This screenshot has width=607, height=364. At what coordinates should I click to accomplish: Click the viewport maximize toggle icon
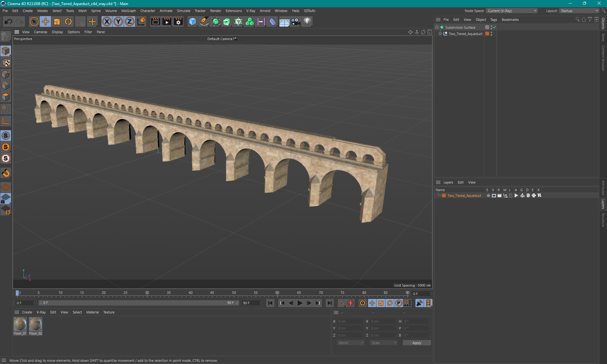click(x=430, y=32)
